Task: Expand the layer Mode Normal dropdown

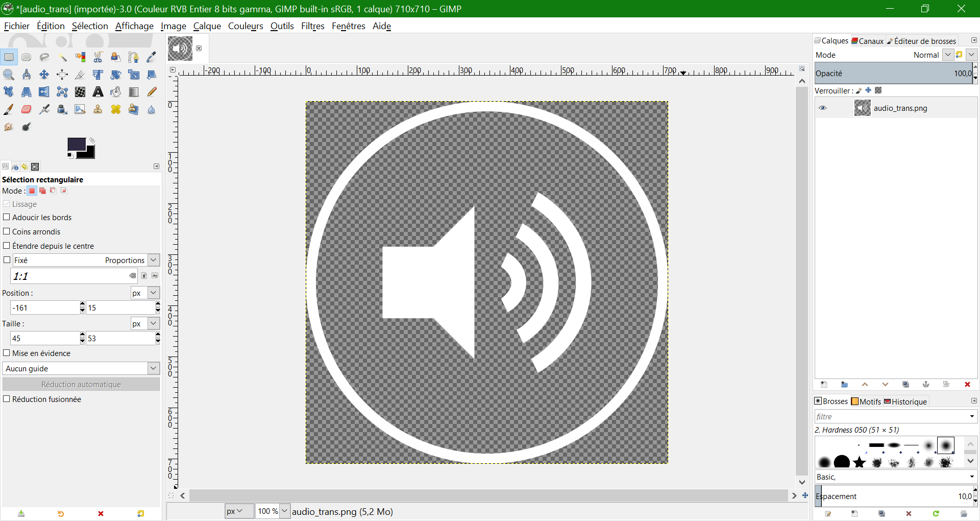Action: 947,55
